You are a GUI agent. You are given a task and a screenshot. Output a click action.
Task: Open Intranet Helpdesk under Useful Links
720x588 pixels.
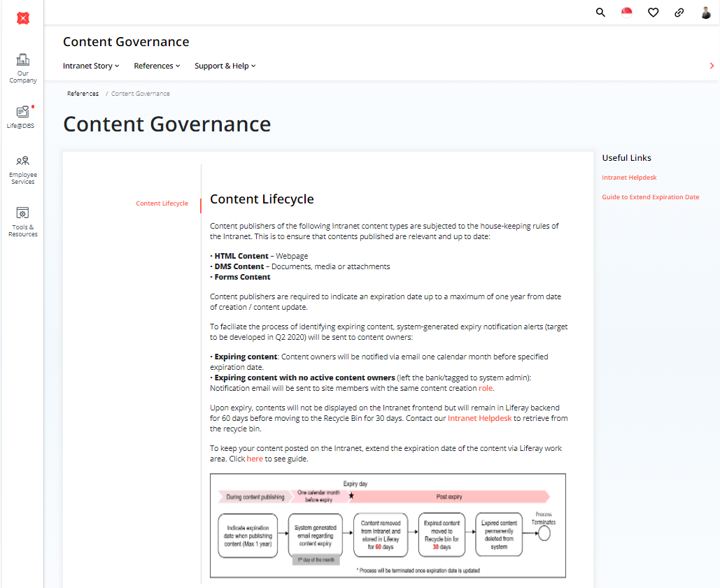(629, 178)
